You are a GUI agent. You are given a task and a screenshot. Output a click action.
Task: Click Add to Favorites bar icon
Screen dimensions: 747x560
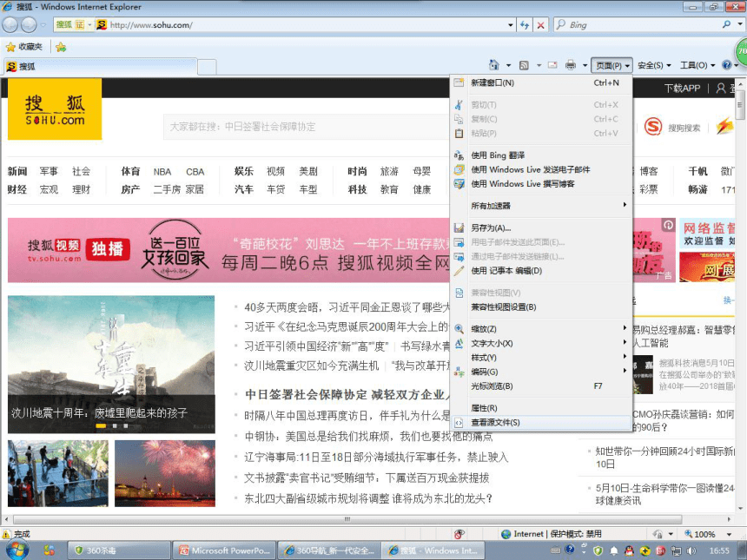coord(61,47)
